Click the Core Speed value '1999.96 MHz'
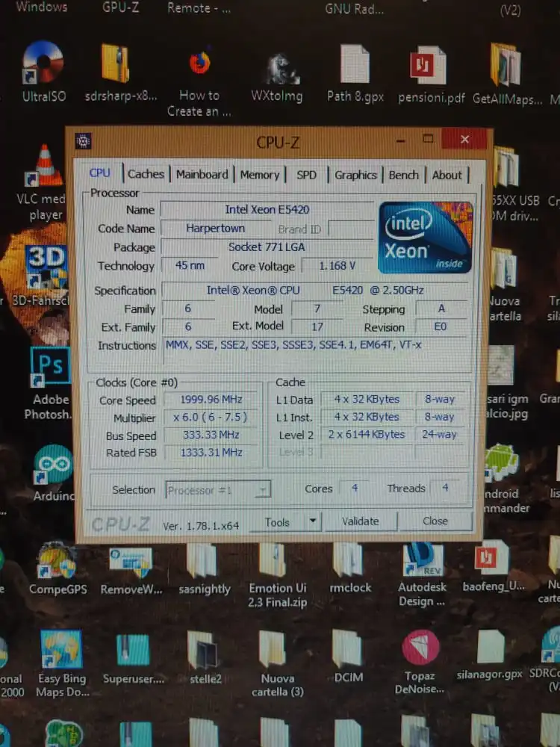Viewport: 560px width, 747px height. [x=211, y=399]
